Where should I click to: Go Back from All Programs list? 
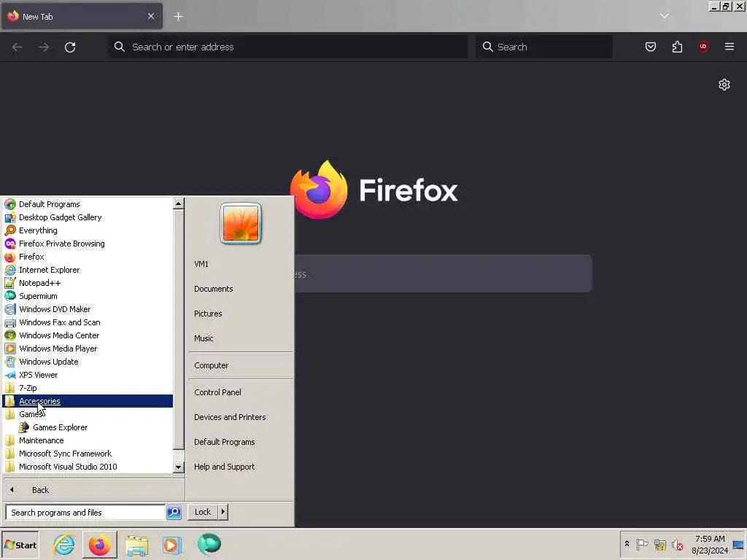tap(93, 490)
